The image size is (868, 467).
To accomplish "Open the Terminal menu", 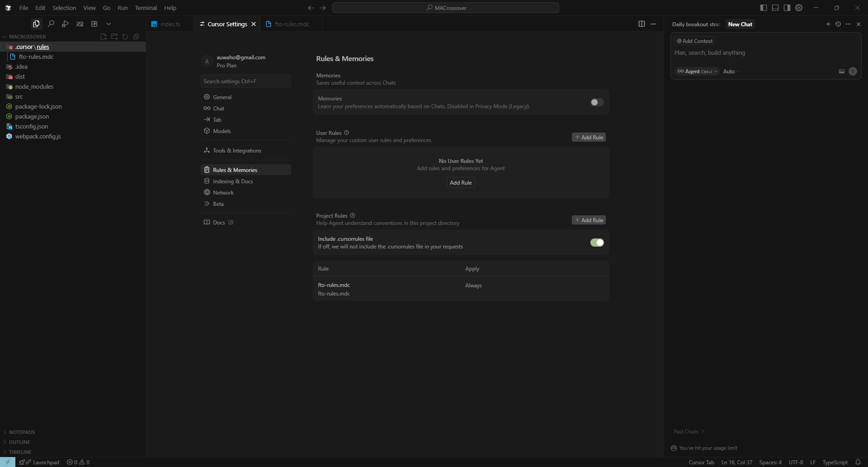I will coord(146,8).
